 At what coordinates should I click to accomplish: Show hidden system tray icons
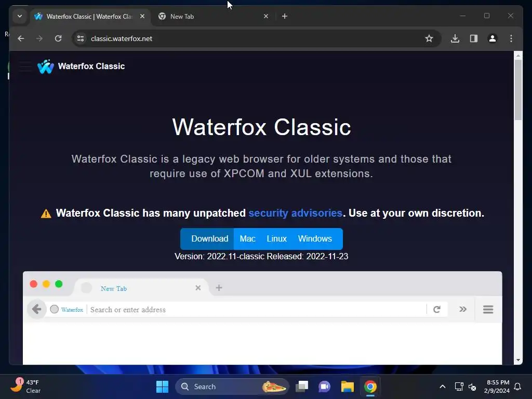point(443,387)
